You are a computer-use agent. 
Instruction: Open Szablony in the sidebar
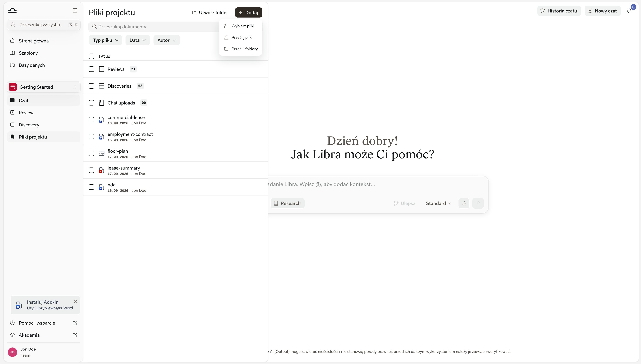44,53
